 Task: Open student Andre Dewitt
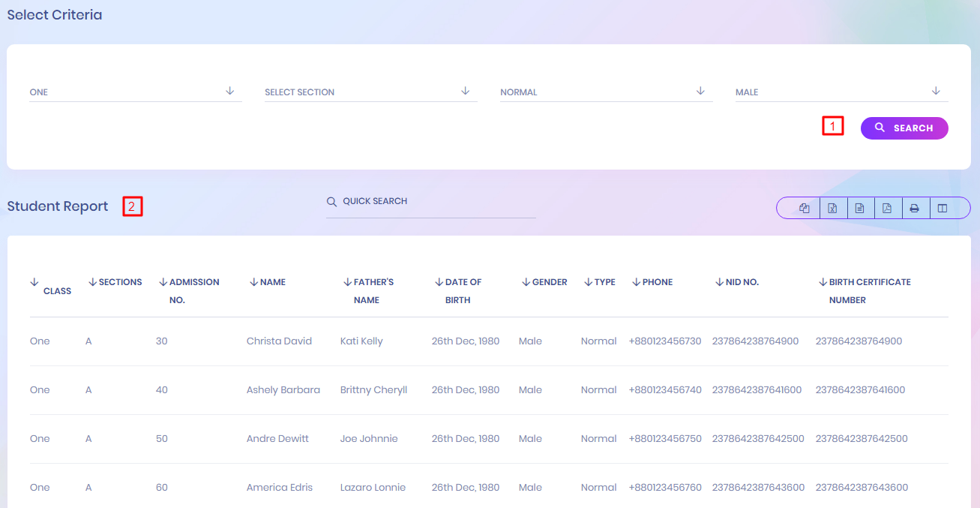coord(277,439)
